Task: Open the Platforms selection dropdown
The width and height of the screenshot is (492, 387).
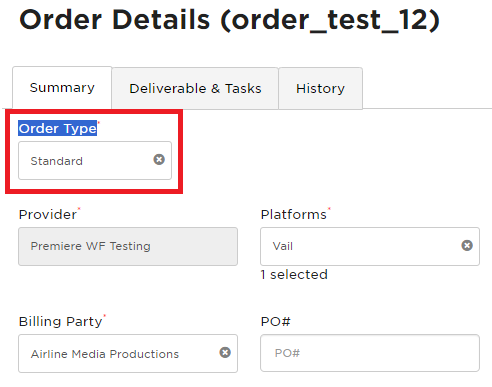Action: tap(370, 247)
